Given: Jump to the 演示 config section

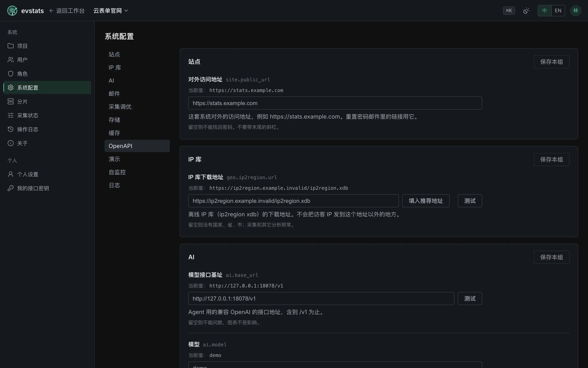Looking at the screenshot, I should pyautogui.click(x=137, y=159).
